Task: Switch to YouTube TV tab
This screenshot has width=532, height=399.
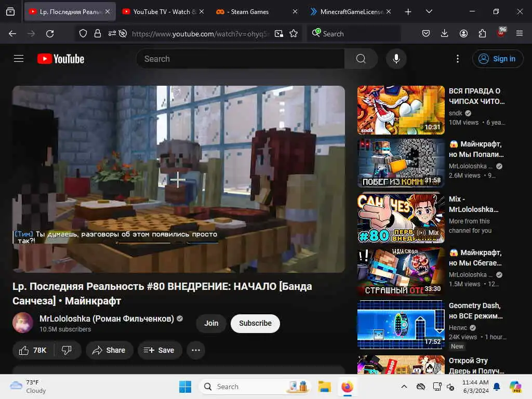Action: tap(163, 11)
